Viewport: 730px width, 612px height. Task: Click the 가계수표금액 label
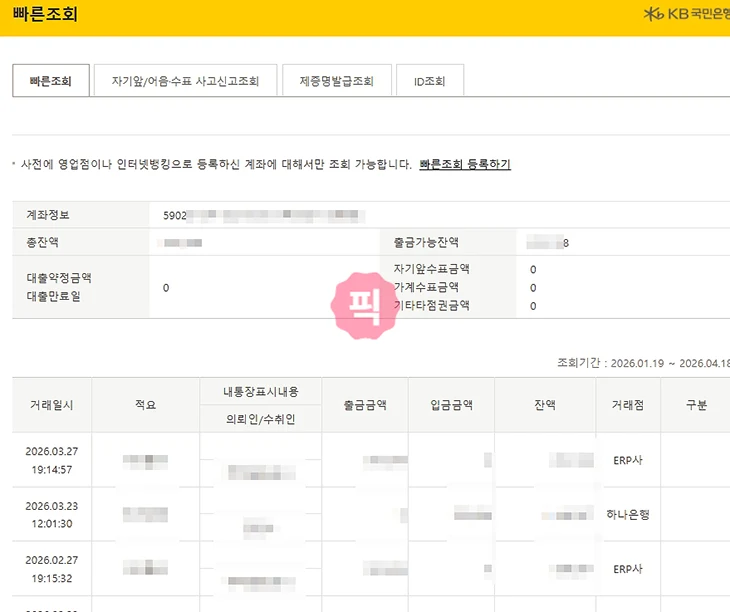coord(426,287)
